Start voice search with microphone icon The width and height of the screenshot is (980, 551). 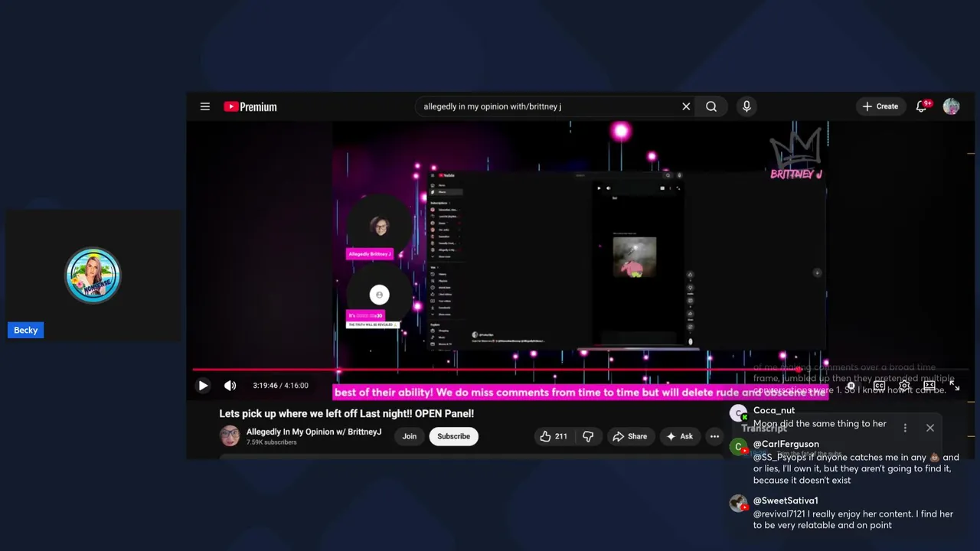pos(746,106)
